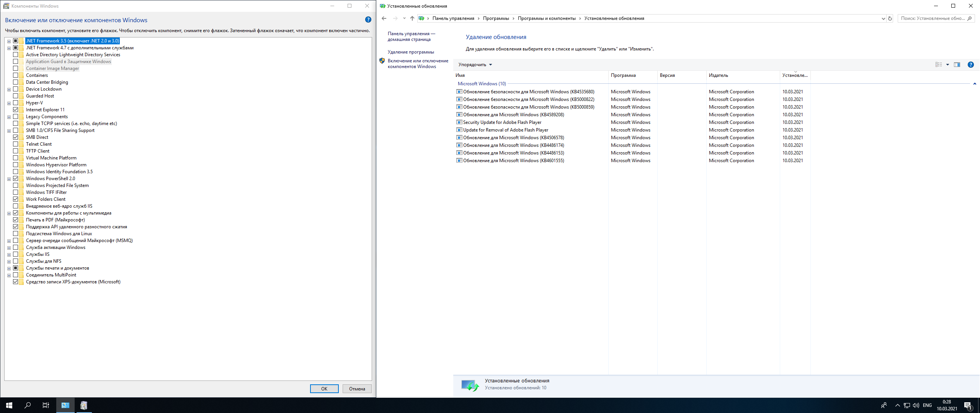
Task: Sort by Версия column header
Action: point(682,75)
